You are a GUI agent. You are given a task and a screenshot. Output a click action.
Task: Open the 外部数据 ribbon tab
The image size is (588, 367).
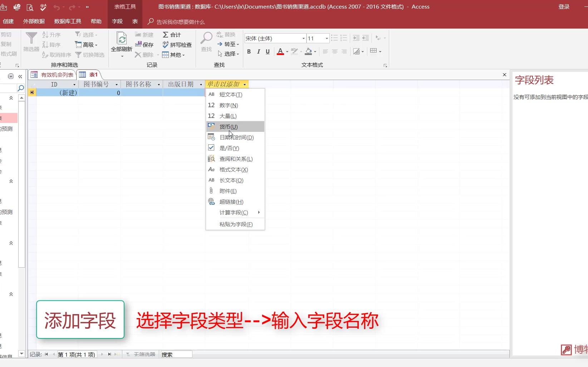pos(34,21)
